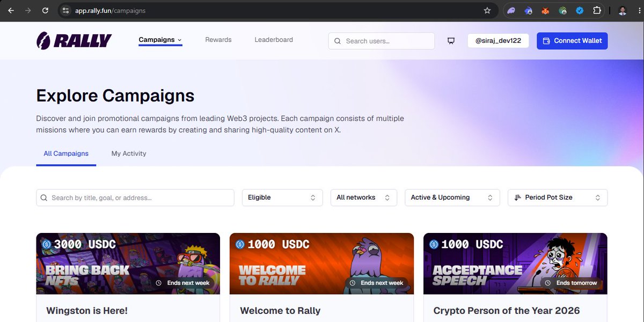Image resolution: width=644 pixels, height=322 pixels.
Task: Click the USDC coin icon on Acceptance Speech card
Action: [434, 244]
